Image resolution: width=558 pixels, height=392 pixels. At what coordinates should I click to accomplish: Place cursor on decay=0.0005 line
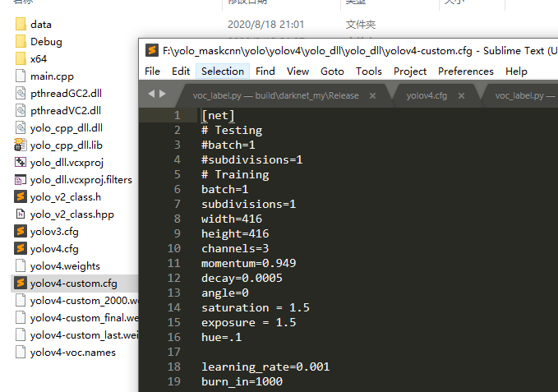(x=242, y=278)
